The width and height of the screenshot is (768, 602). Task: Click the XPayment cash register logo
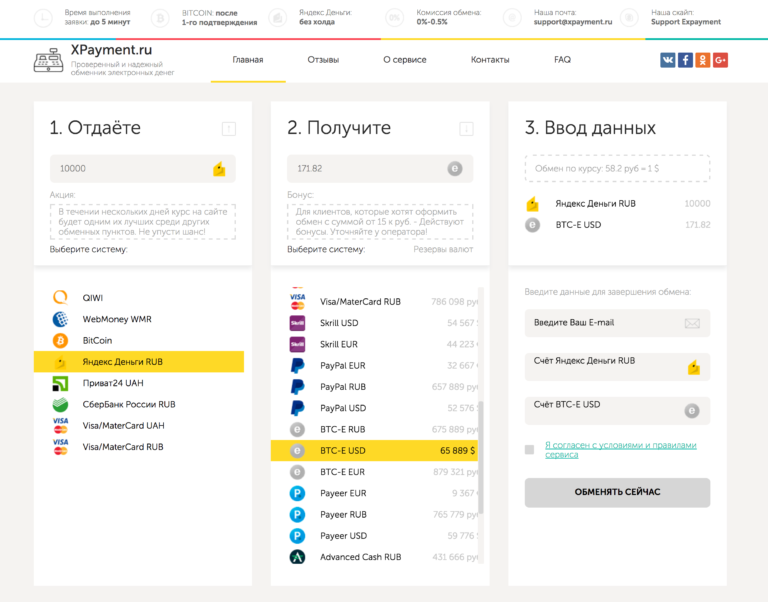coord(48,60)
